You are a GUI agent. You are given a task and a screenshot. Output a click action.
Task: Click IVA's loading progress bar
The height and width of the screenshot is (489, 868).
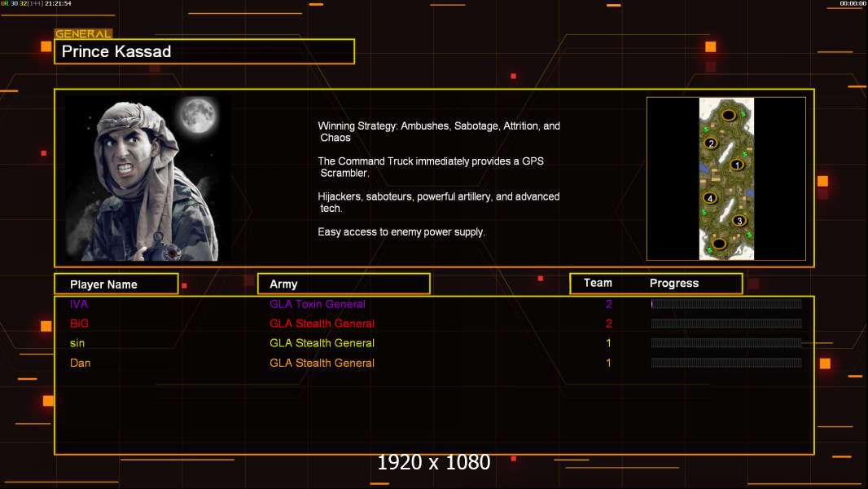point(726,303)
